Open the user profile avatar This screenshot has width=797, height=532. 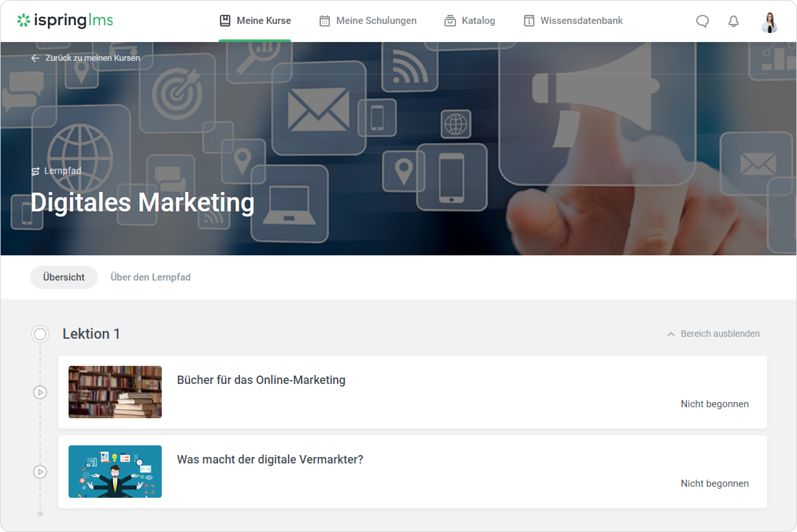tap(770, 22)
